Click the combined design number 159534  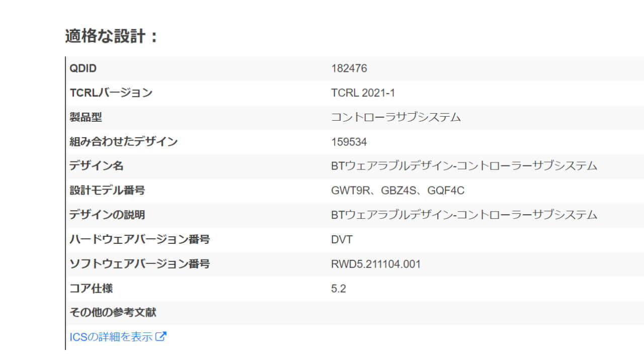[349, 142]
